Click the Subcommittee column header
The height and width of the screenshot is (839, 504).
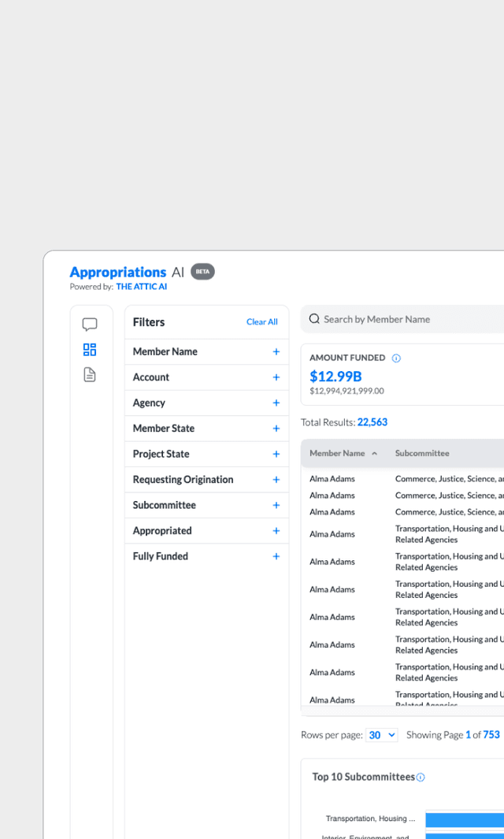click(422, 454)
